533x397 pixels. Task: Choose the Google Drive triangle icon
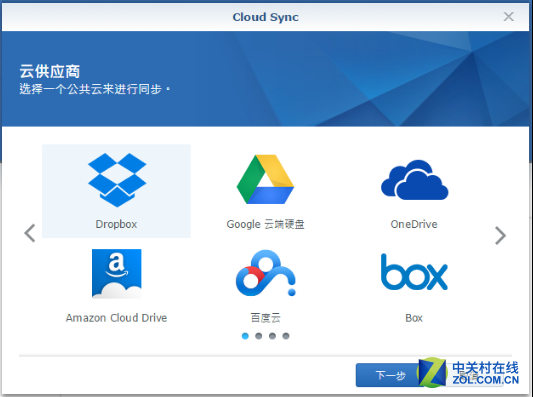tap(265, 179)
